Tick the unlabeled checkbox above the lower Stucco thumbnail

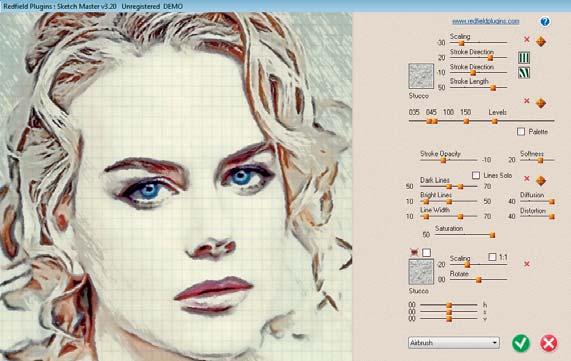(426, 252)
